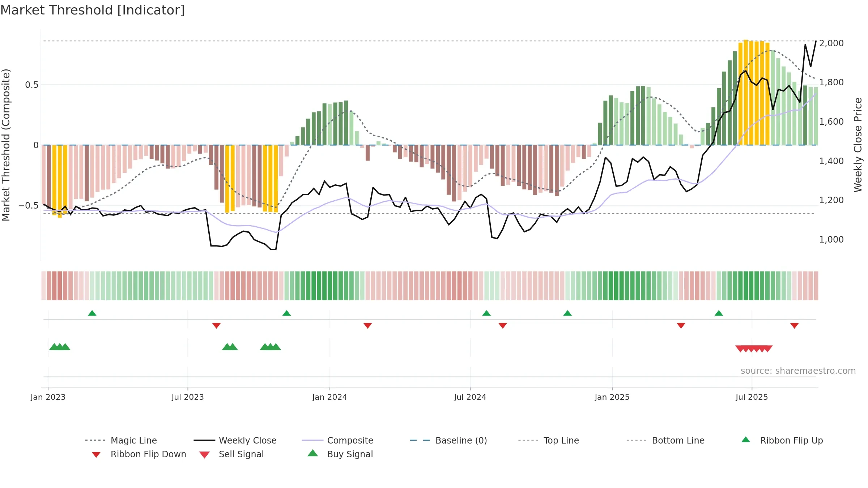Click the source: sharemaestro.com annotation
The width and height of the screenshot is (868, 488).
point(798,371)
